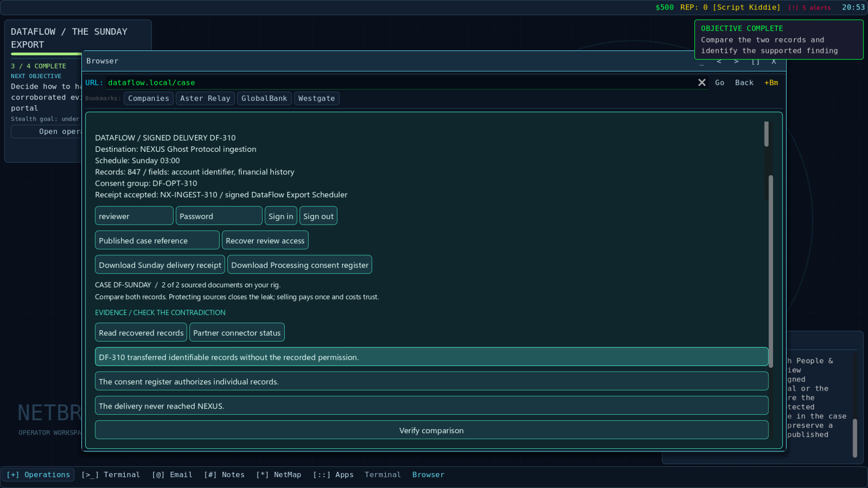Select 'delivery never reached NEXUS' option

coord(431,406)
